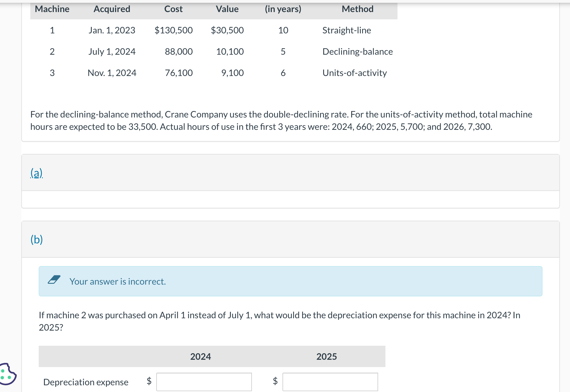Click the July 1, 2024 acquired date
The image size is (570, 392).
click(x=112, y=52)
